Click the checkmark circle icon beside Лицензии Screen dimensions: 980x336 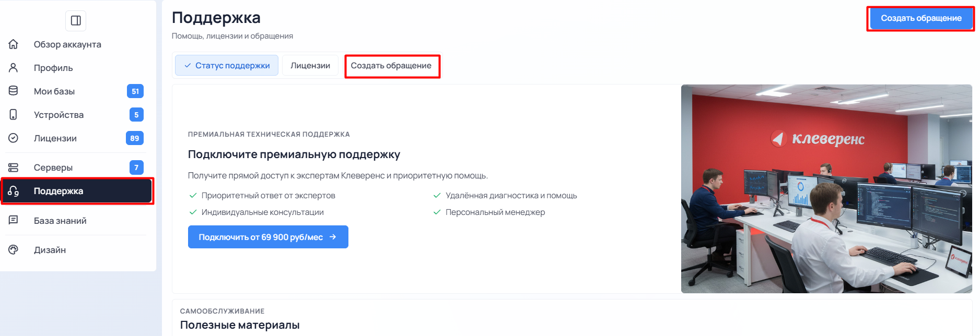point(14,138)
